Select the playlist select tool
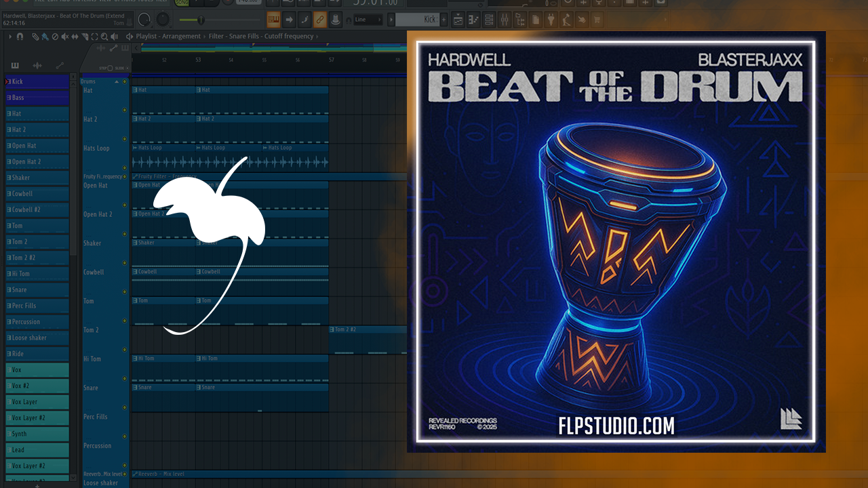 (95, 37)
